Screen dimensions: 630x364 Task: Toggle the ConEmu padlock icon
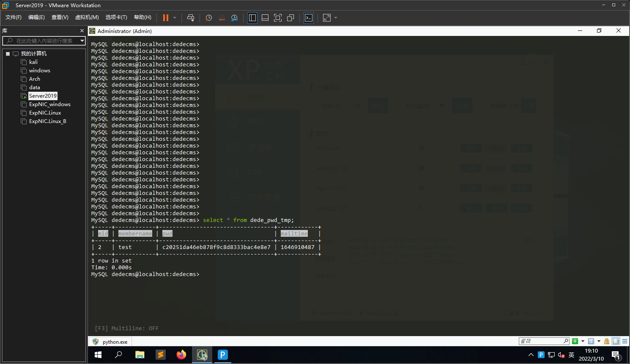pyautogui.click(x=607, y=341)
